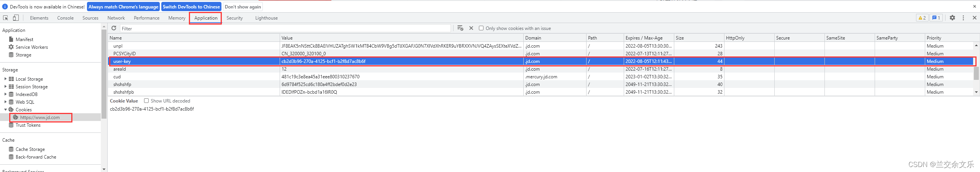
Task: Switch to the Lighthouse tab
Action: coord(267,18)
